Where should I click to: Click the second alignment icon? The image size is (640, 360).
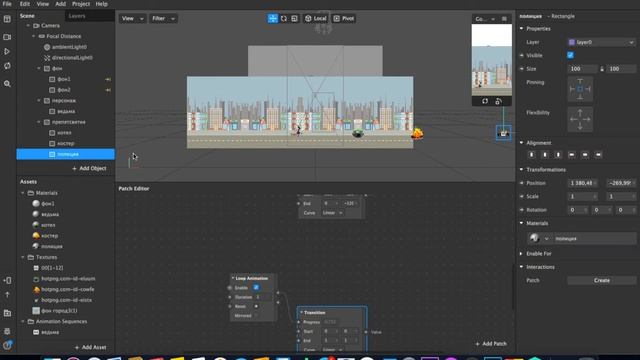click(545, 155)
